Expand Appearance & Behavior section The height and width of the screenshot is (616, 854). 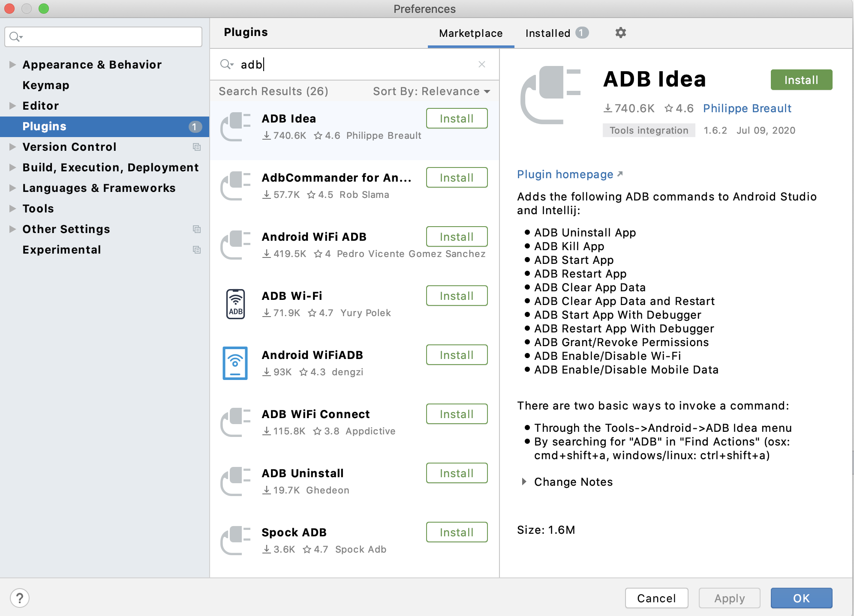[x=12, y=65]
